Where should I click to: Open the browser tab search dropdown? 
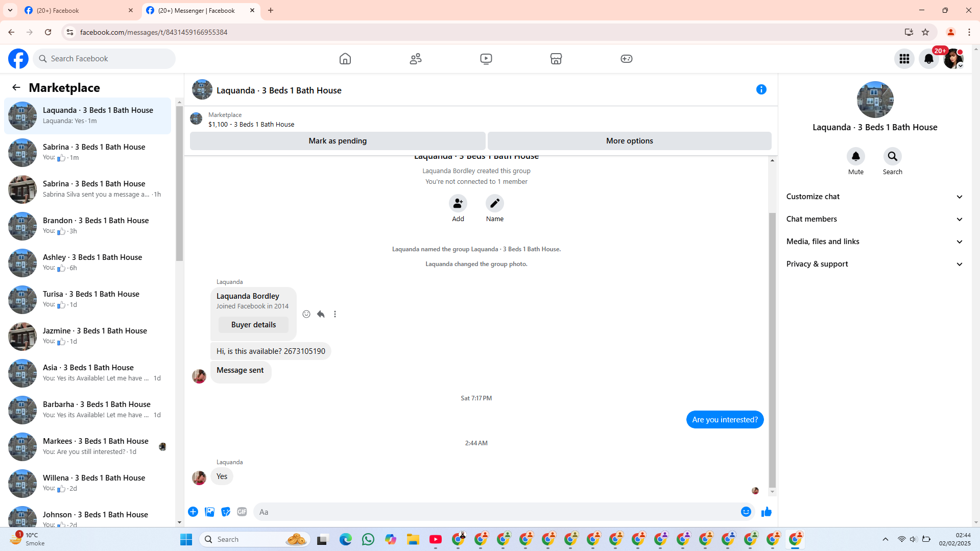[x=10, y=10]
